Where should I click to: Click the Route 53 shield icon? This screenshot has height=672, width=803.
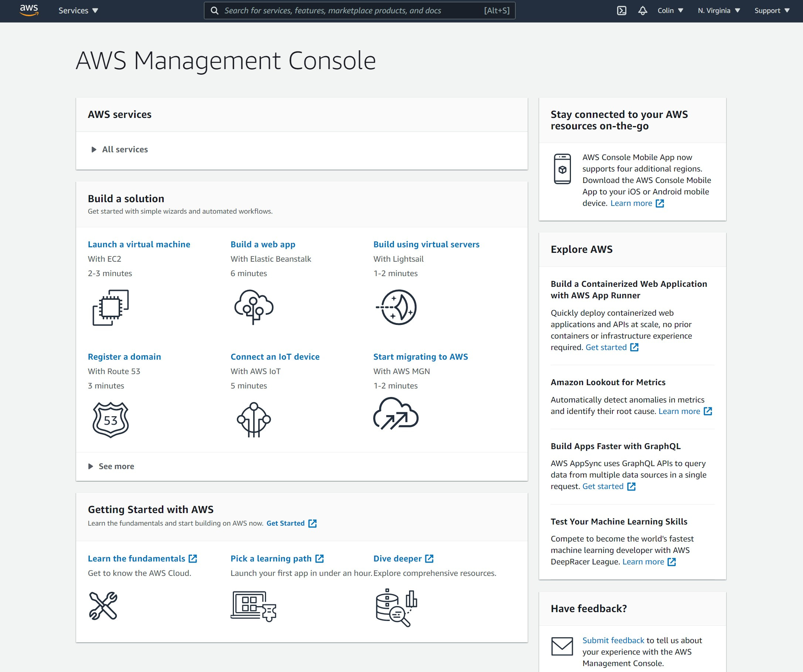(x=110, y=421)
